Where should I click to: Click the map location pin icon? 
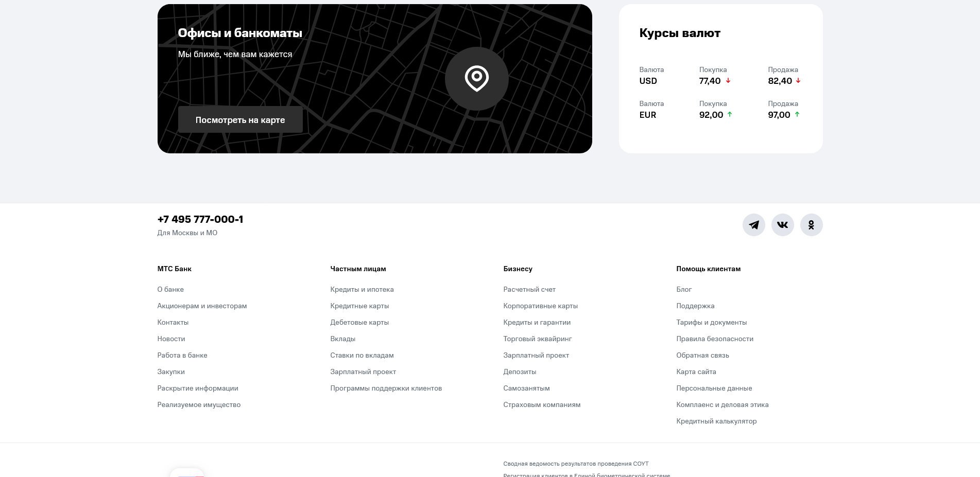point(476,79)
